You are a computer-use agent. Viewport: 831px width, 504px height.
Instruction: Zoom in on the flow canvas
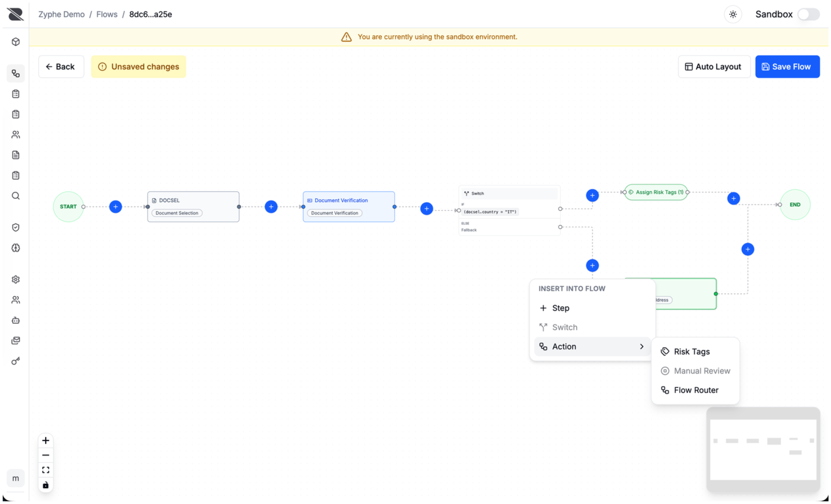(x=46, y=441)
